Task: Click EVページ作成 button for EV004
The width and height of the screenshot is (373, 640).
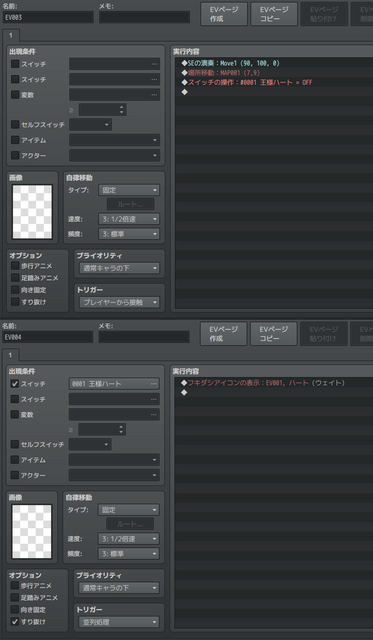Action: point(224,334)
